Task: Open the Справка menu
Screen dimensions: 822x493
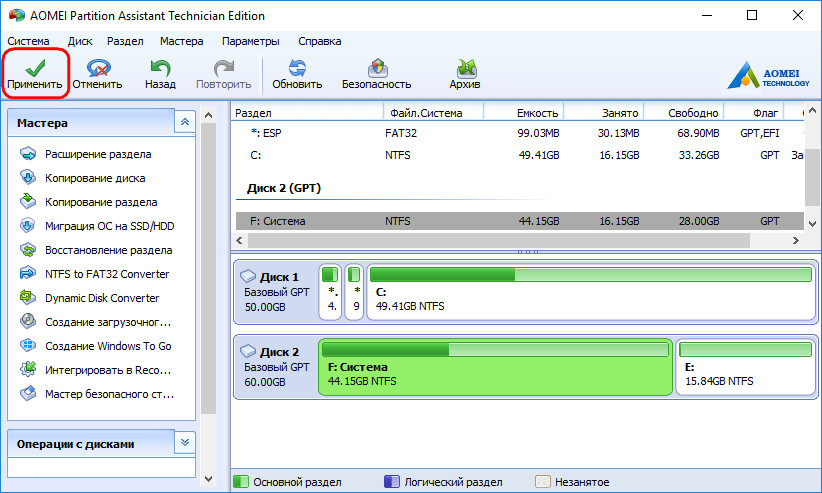Action: coord(320,41)
